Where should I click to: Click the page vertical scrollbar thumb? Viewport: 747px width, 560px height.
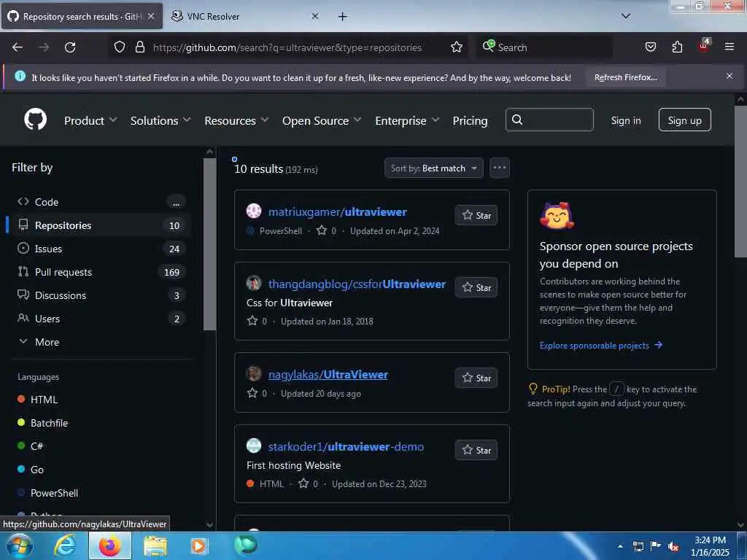(740, 182)
